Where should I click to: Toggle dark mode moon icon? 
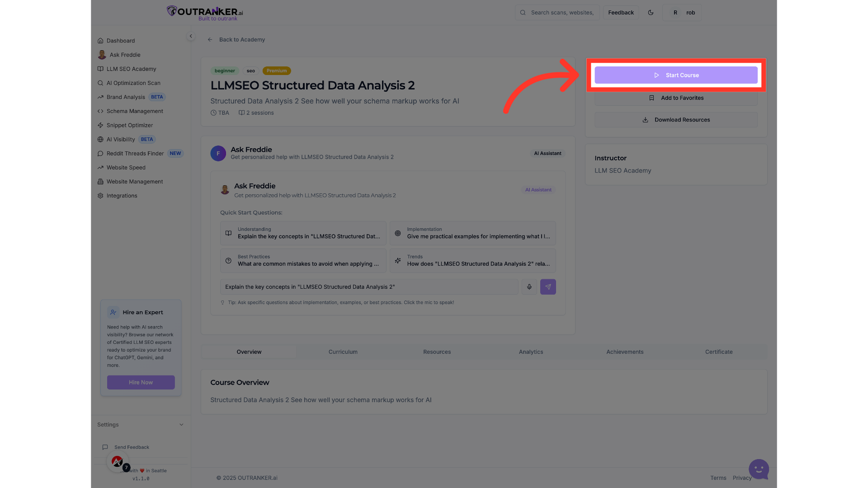pyautogui.click(x=651, y=13)
